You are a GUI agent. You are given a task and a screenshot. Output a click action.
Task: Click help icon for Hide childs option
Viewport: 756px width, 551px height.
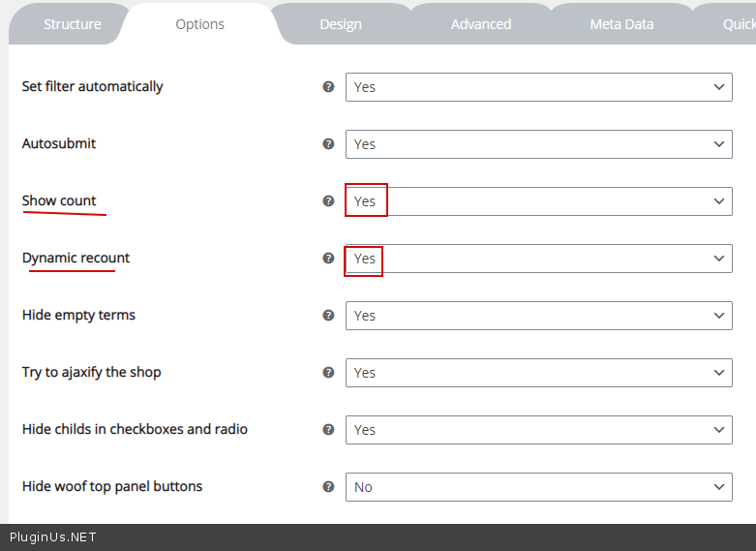point(328,429)
